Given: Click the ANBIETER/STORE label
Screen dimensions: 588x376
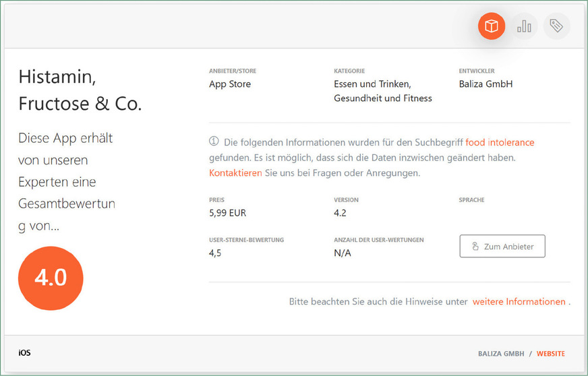Looking at the screenshot, I should click(233, 71).
